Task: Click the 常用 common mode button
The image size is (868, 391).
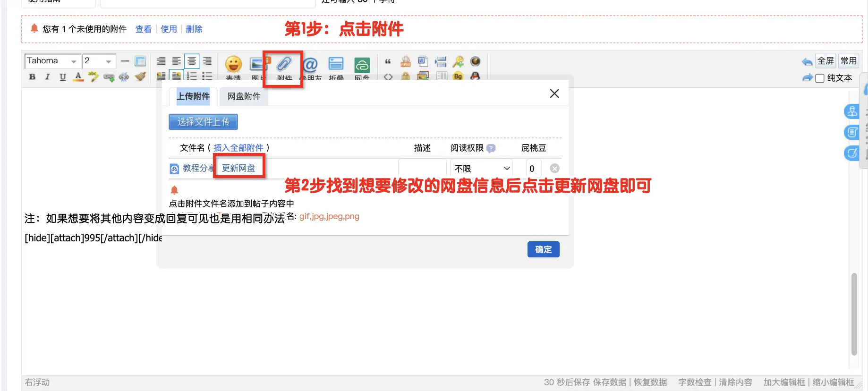Action: point(849,61)
